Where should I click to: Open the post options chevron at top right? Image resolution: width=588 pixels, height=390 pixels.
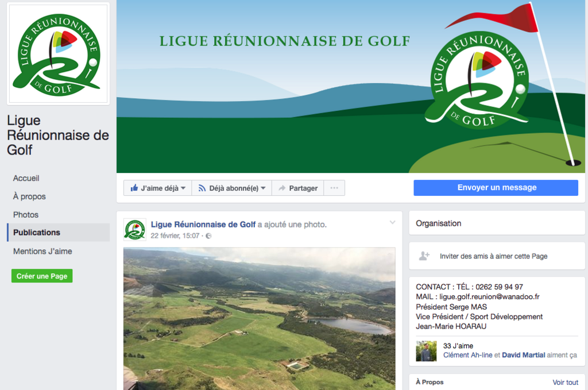tap(393, 222)
